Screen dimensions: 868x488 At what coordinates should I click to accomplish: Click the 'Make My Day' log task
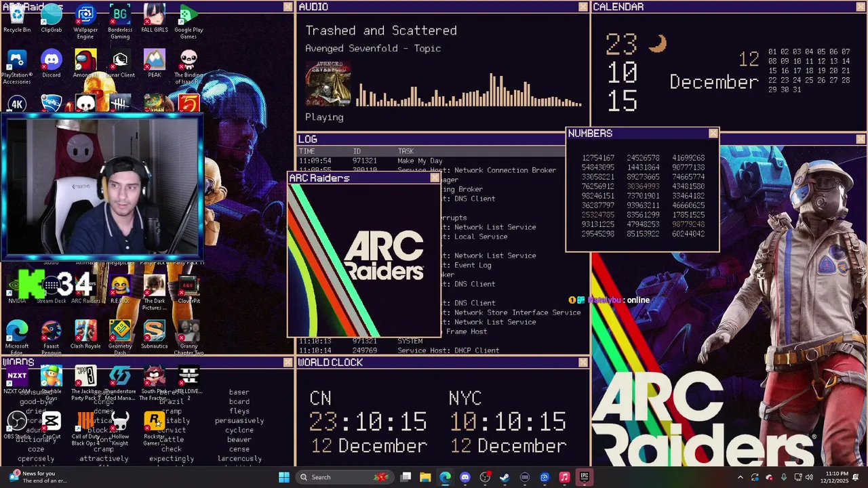[x=420, y=161]
